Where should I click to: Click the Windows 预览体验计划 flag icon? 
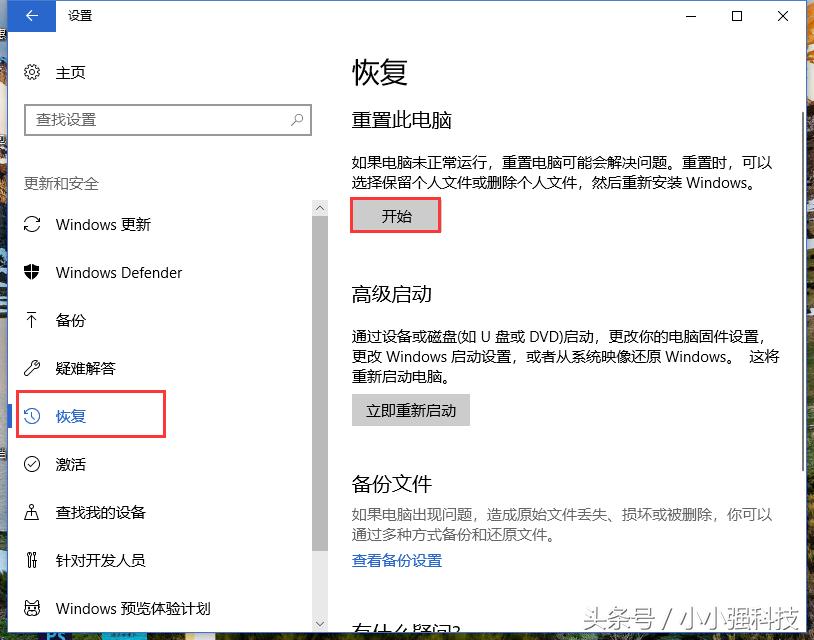(31, 608)
